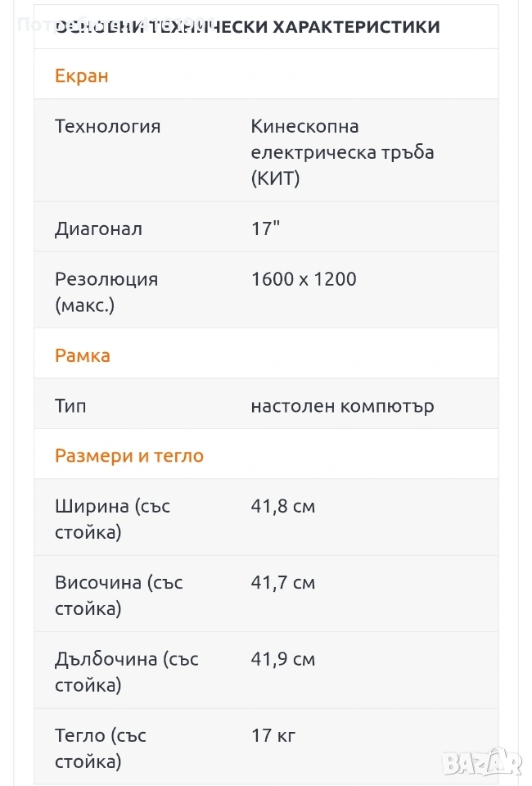Select the 'Тип' row label
This screenshot has width=532, height=786.
coord(70,406)
